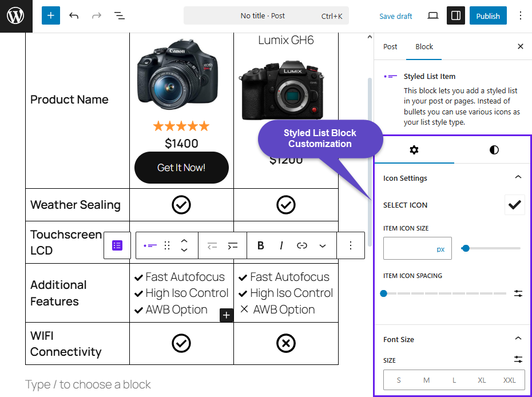This screenshot has height=397, width=532.
Task: Click the Get It Now! button
Action: coord(181,168)
